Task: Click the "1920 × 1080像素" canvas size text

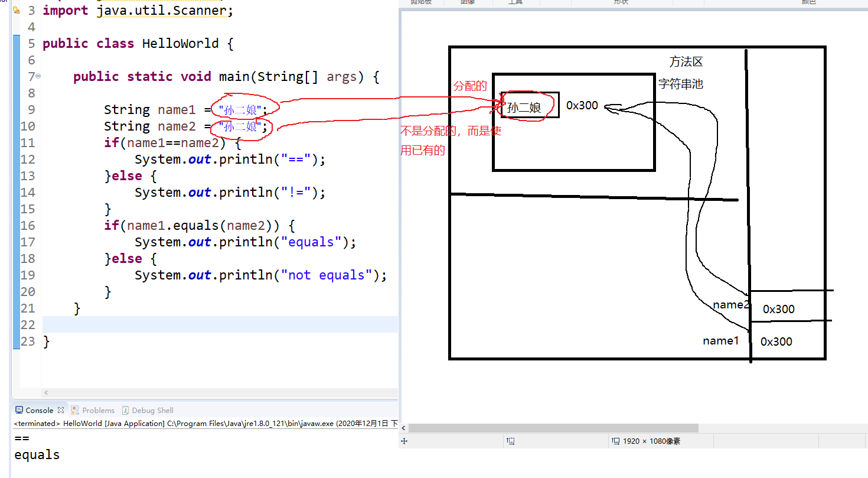Action: pyautogui.click(x=651, y=441)
